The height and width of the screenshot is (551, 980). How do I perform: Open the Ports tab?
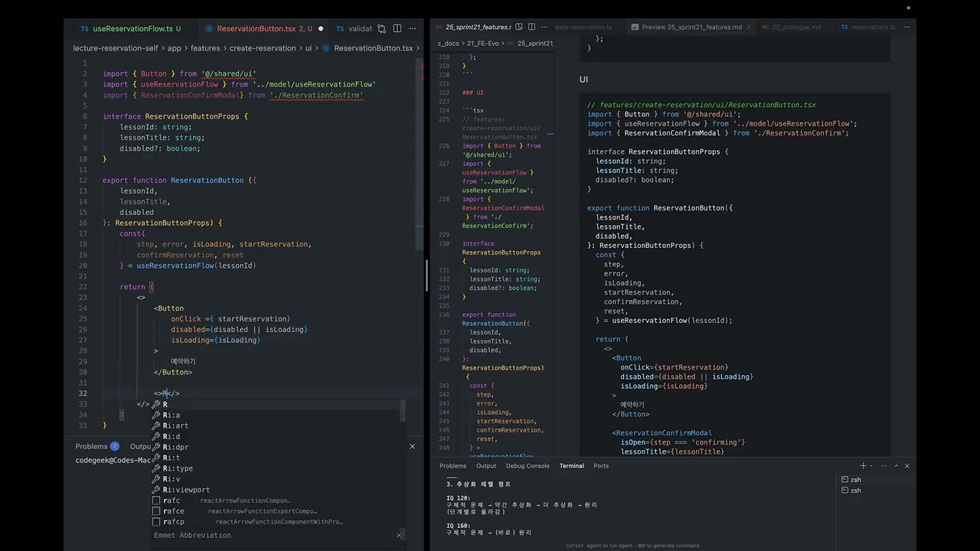tap(601, 465)
